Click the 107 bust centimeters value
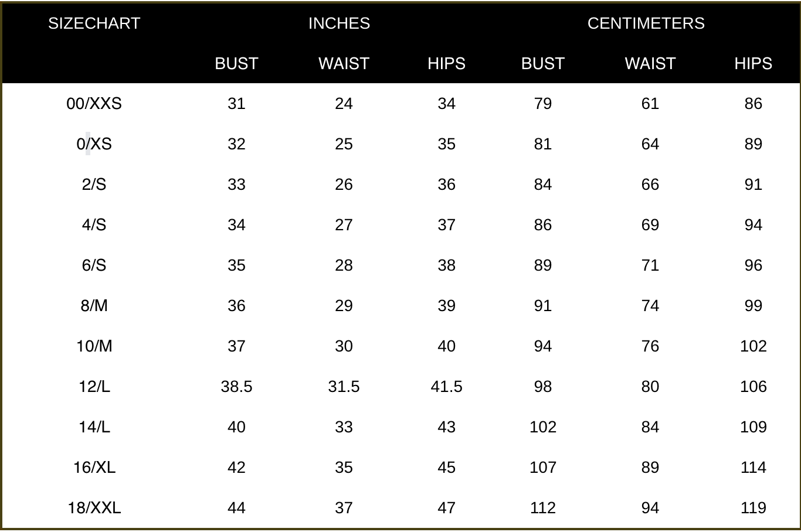Viewport: 801px width, 532px height. [542, 468]
